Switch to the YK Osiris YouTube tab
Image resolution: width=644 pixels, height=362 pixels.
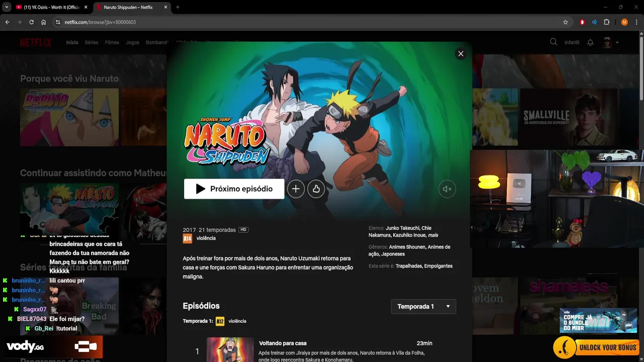coord(51,7)
